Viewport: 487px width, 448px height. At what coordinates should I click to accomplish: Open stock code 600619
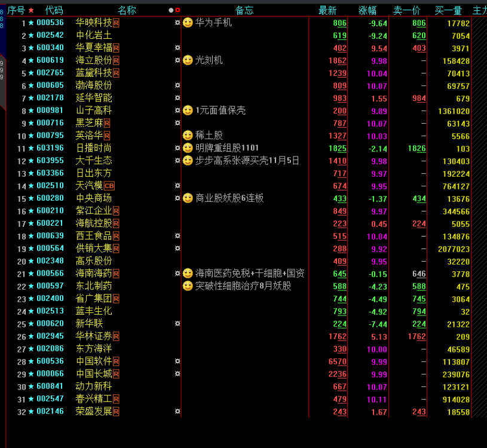50,60
